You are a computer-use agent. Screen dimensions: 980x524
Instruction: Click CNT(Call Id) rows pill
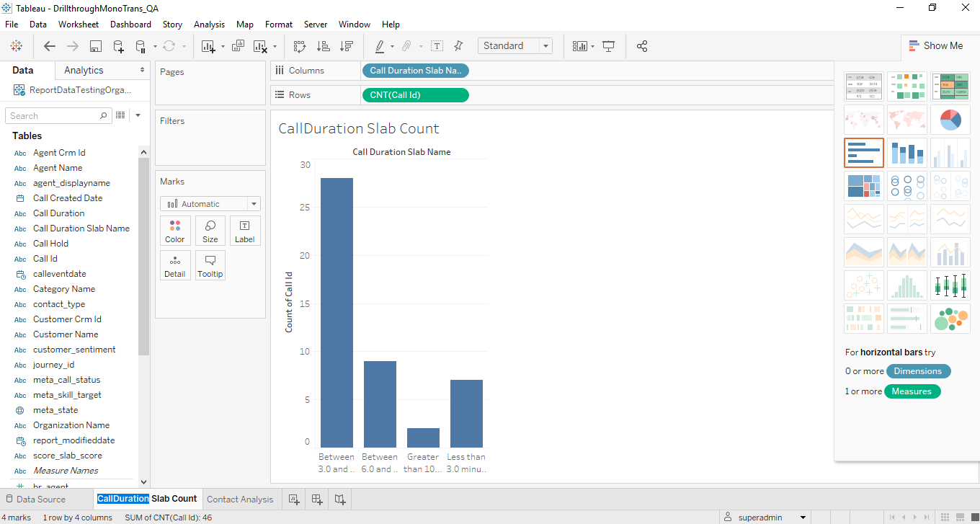(415, 95)
